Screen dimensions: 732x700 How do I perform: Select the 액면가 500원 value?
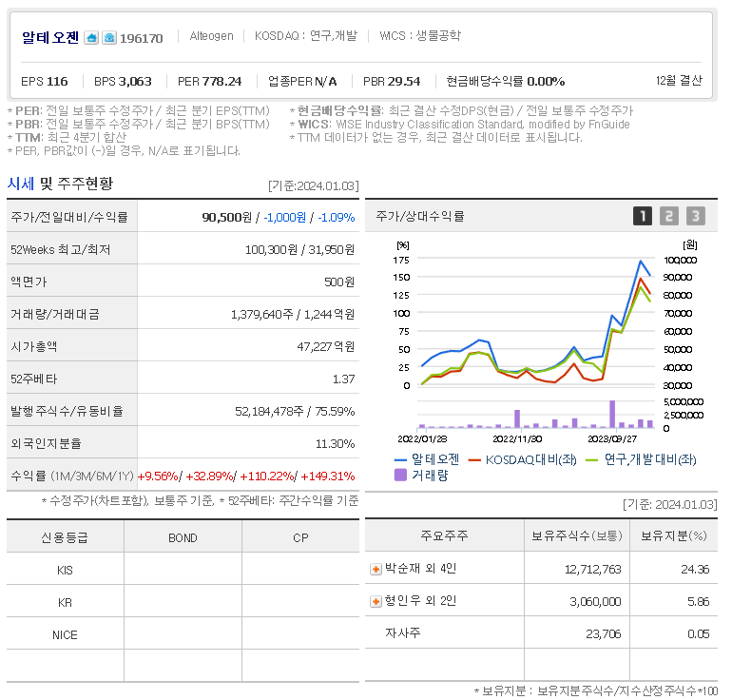point(339,282)
